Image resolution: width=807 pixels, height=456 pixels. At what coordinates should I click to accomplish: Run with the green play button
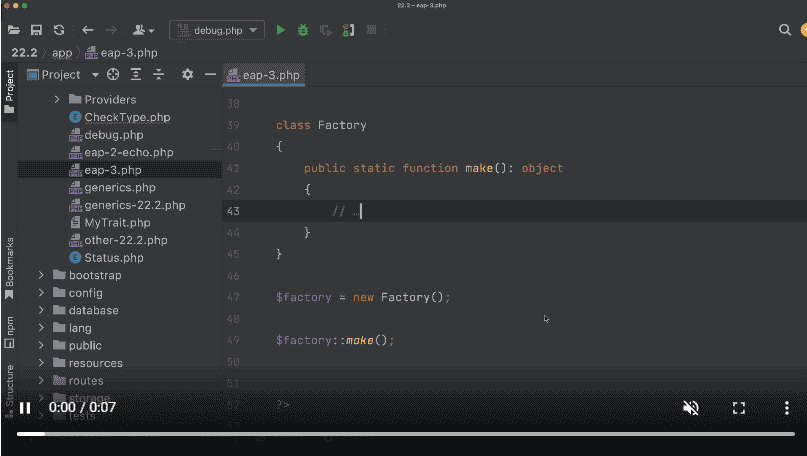tap(280, 30)
